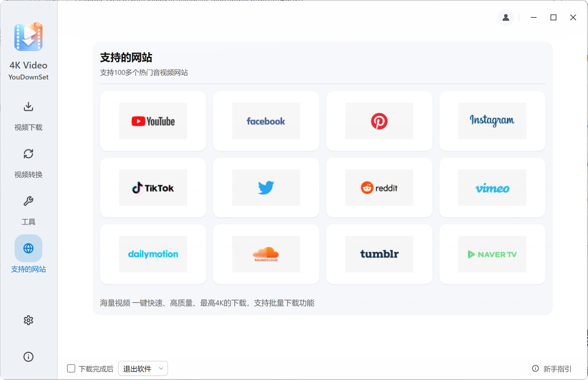Screen dimensions: 588x380
Task: Select the SoundCloud site card
Action: click(266, 254)
